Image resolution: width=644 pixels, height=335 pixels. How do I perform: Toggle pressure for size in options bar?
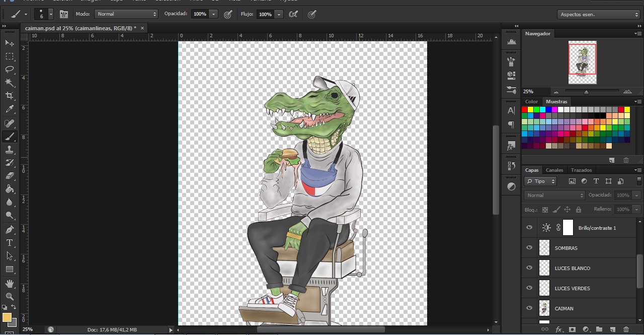pos(312,14)
